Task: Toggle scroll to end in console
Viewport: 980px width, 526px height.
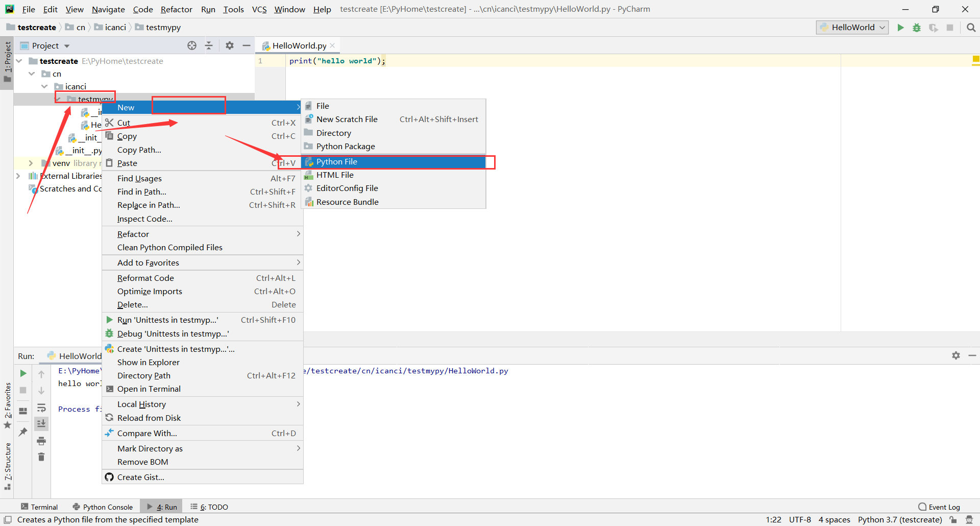Action: 41,423
